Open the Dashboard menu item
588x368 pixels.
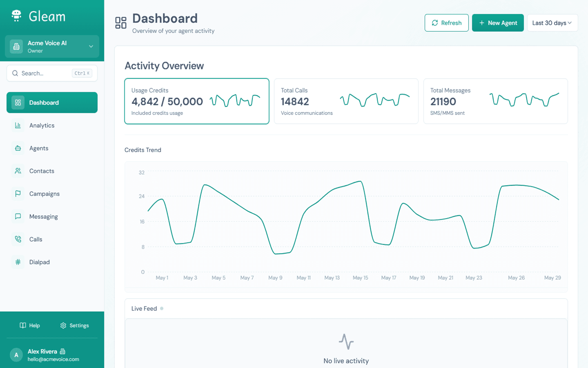52,103
